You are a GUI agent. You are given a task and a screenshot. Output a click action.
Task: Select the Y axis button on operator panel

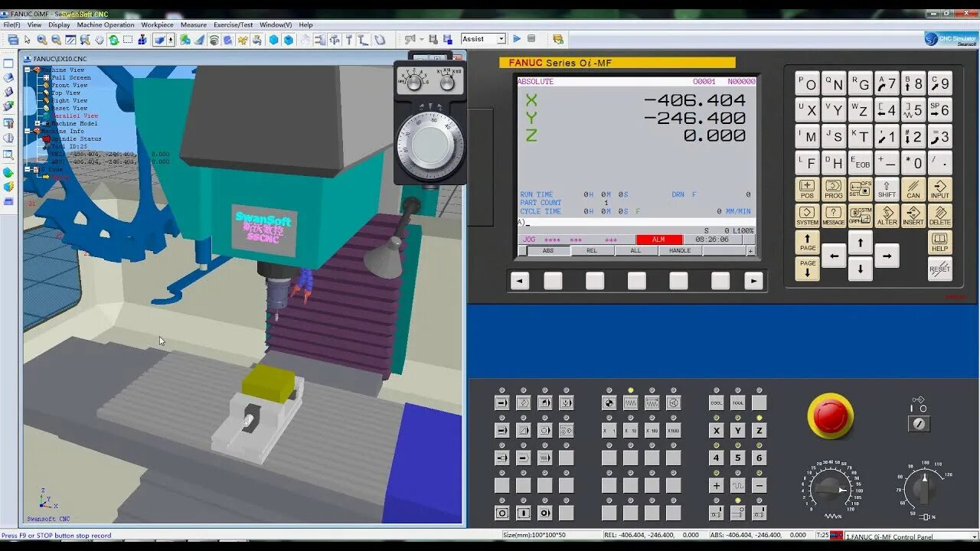pyautogui.click(x=738, y=431)
